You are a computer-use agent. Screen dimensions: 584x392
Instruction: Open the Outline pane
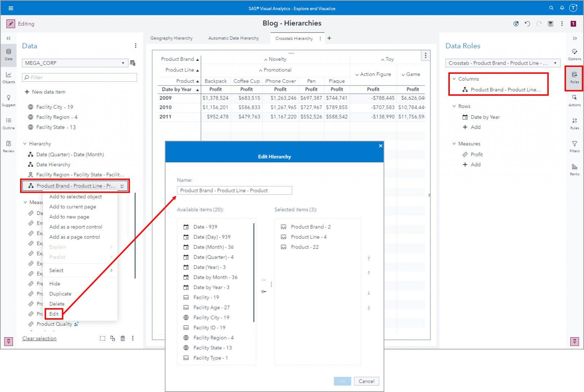coord(8,123)
